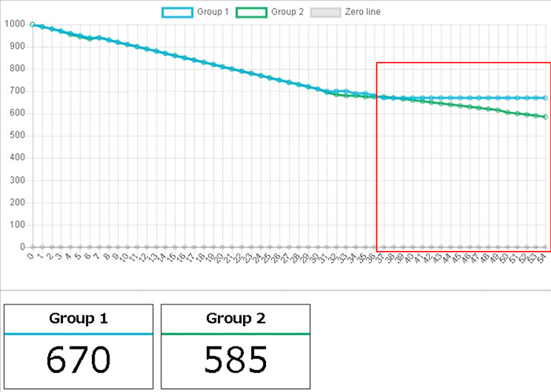
Task: Toggle the Group 1 legend color box
Action: (x=177, y=13)
